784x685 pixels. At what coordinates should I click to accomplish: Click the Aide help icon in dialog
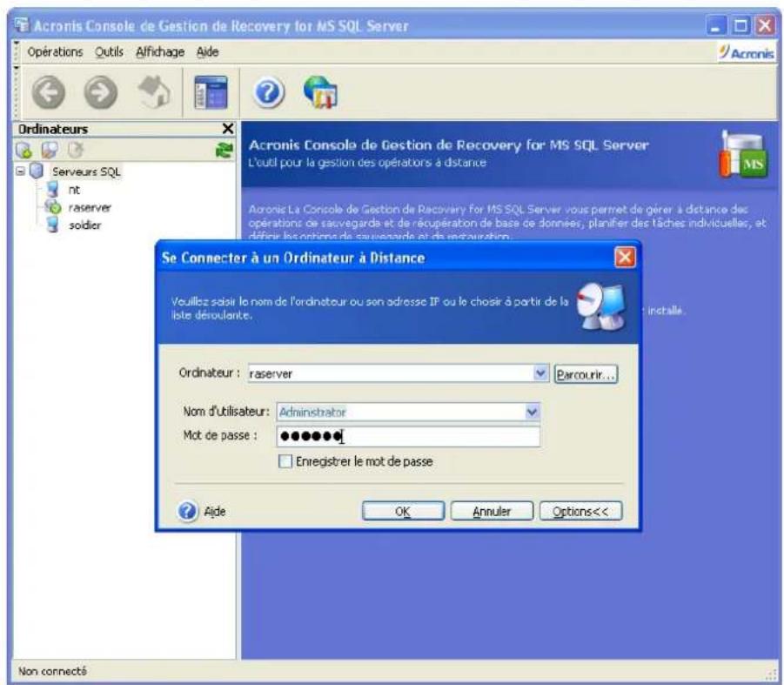click(187, 511)
